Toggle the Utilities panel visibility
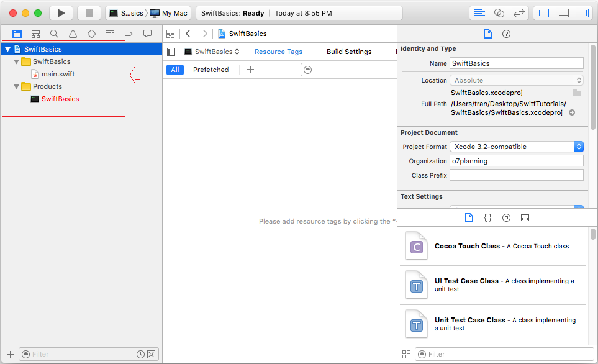 tap(582, 13)
